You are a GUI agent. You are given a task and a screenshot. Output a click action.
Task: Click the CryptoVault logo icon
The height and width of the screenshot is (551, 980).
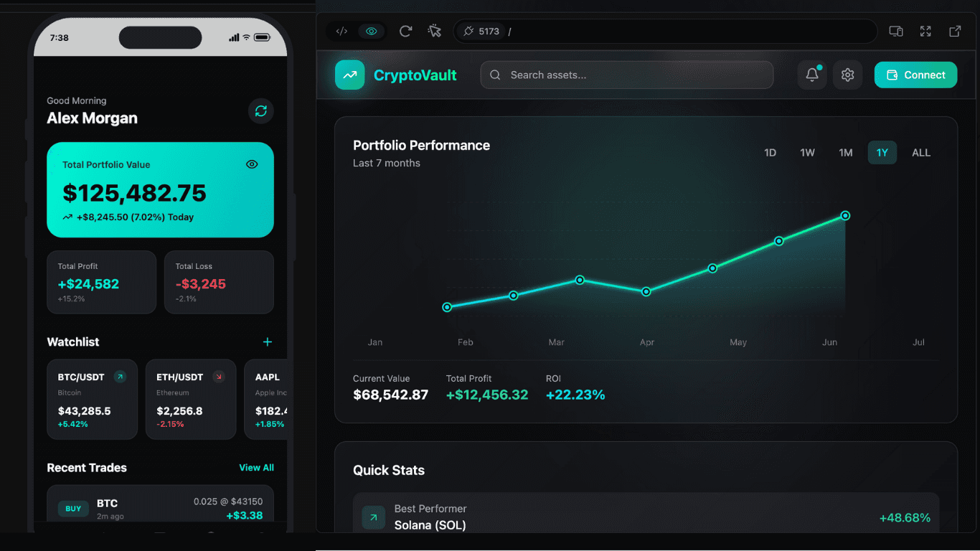pyautogui.click(x=349, y=75)
